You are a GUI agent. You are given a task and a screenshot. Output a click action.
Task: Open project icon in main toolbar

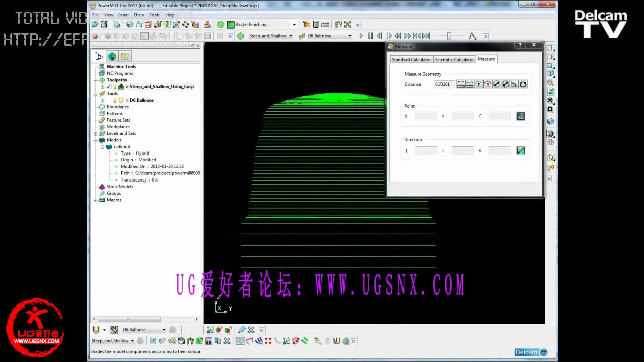tap(95, 24)
